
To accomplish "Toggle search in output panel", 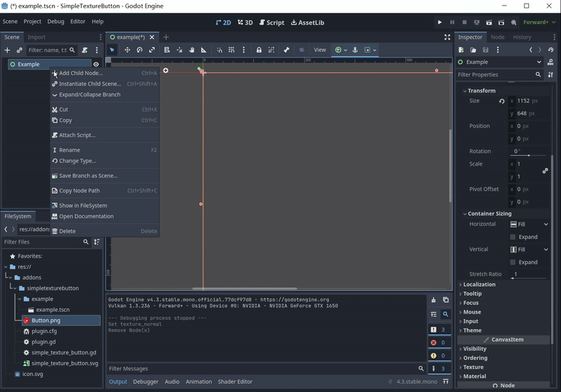I will tap(446, 314).
